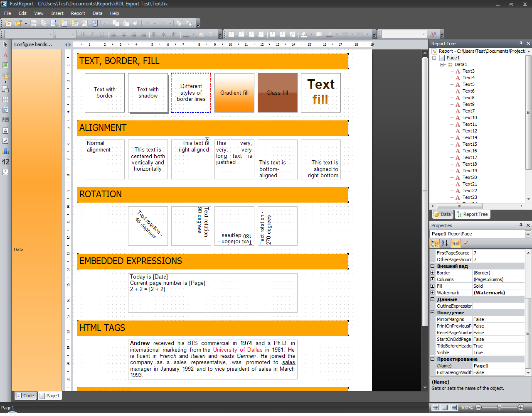This screenshot has height=416, width=532.
Task: Click the fill color button
Action: 304,34
